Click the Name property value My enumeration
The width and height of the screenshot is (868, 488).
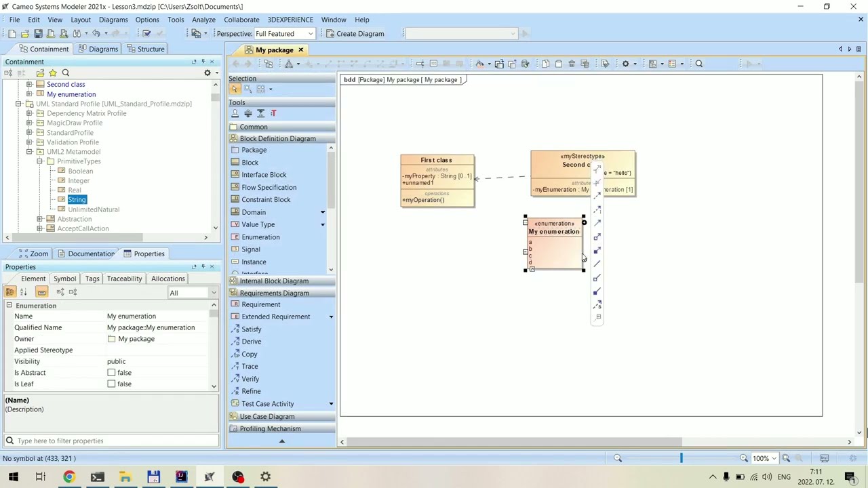click(131, 316)
